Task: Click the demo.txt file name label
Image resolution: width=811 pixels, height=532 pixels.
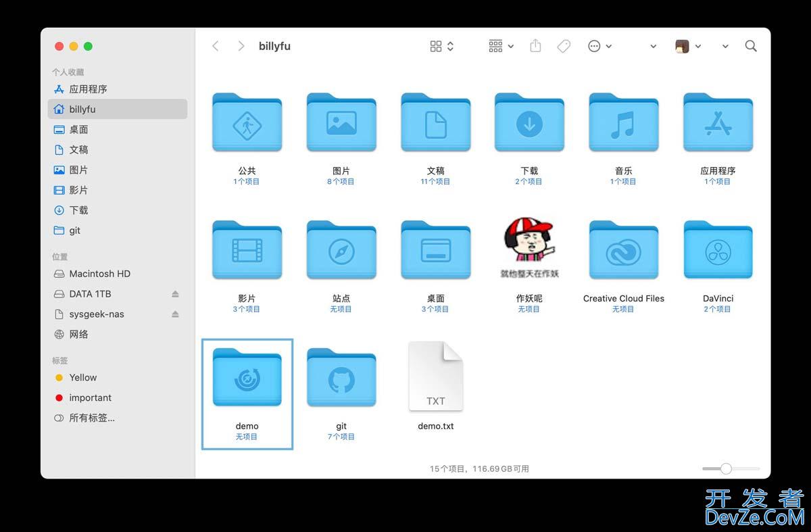Action: (436, 427)
